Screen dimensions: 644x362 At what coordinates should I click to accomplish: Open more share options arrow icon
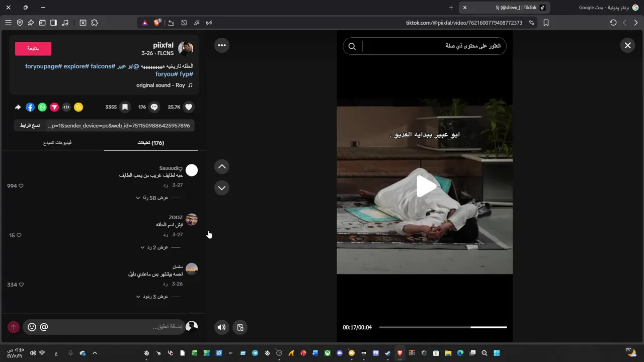[x=18, y=107]
